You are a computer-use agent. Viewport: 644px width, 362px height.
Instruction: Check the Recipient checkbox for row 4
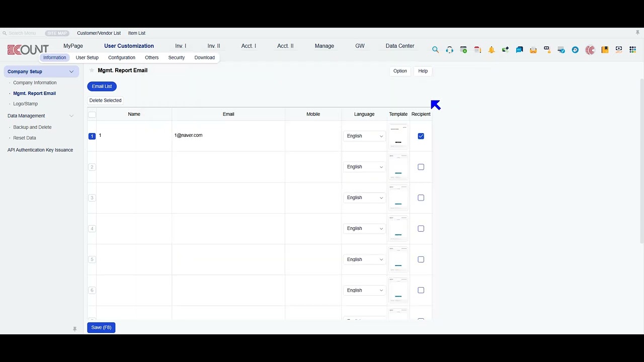click(421, 229)
